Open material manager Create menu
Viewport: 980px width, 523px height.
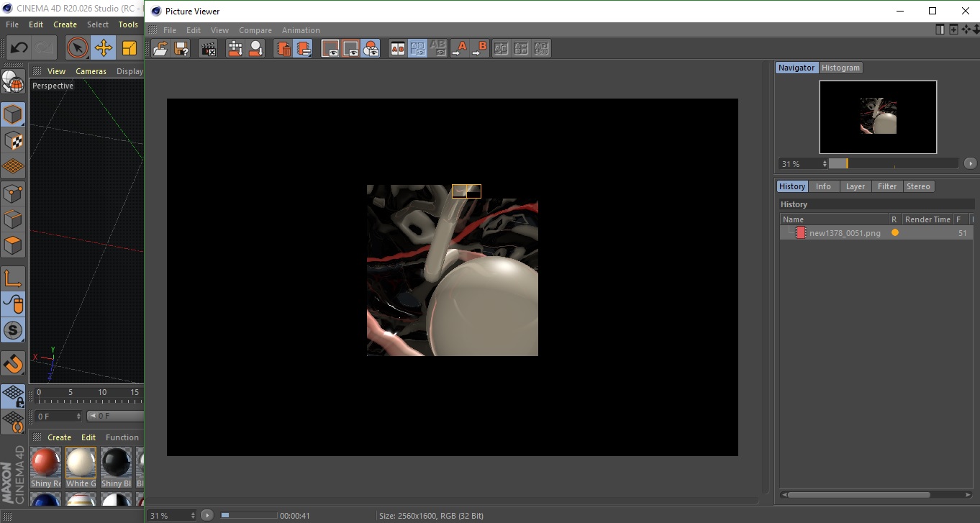[59, 437]
